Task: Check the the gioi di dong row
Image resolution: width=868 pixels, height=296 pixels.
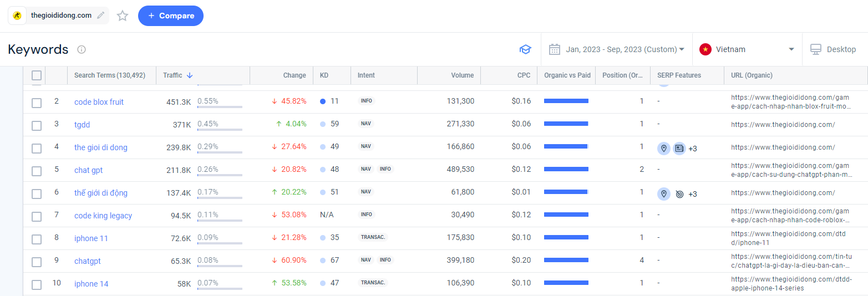Action: [x=37, y=148]
